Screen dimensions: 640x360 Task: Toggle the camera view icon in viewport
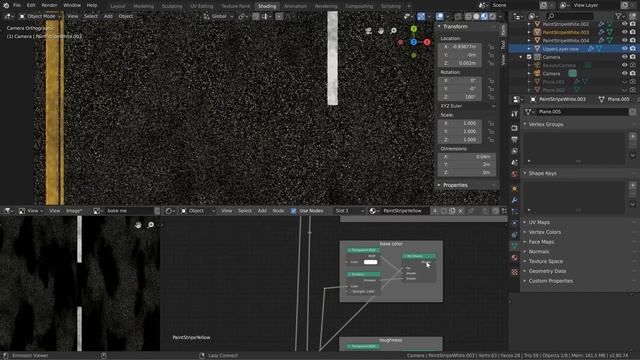pos(369,31)
